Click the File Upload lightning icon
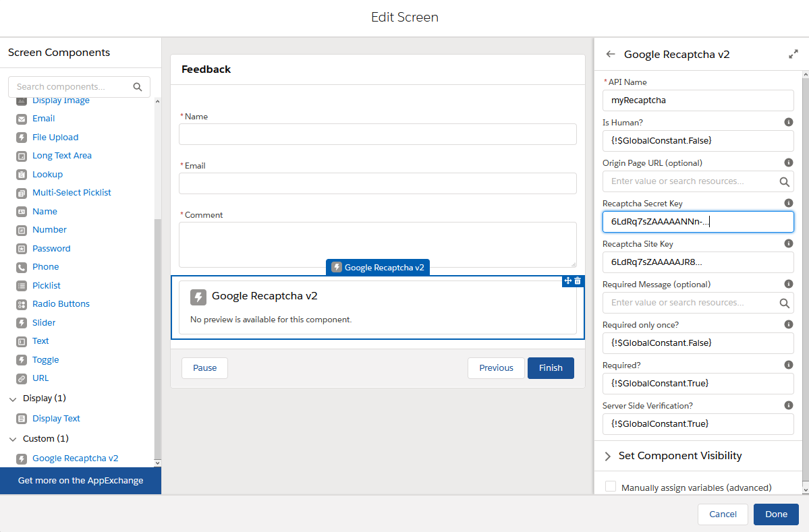 coord(22,138)
